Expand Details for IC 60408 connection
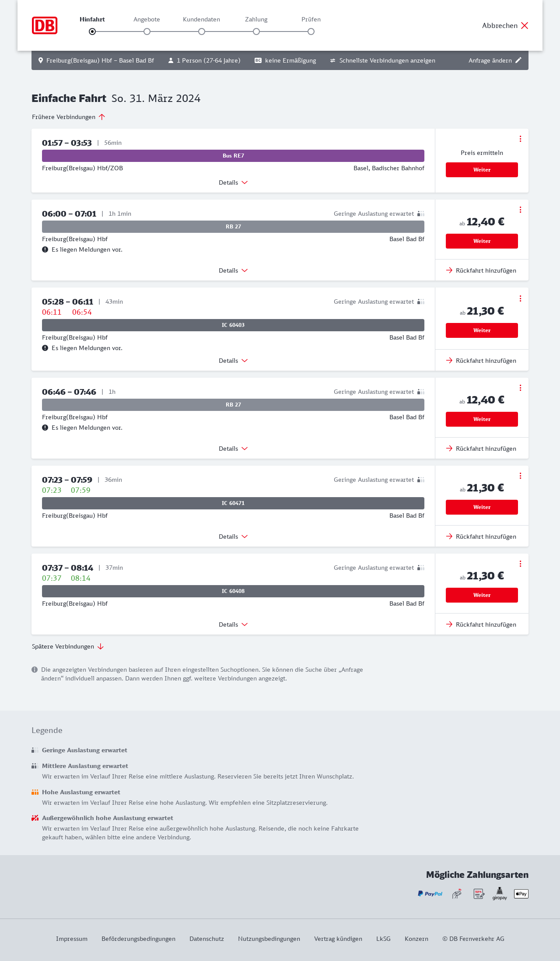The image size is (560, 961). click(233, 624)
